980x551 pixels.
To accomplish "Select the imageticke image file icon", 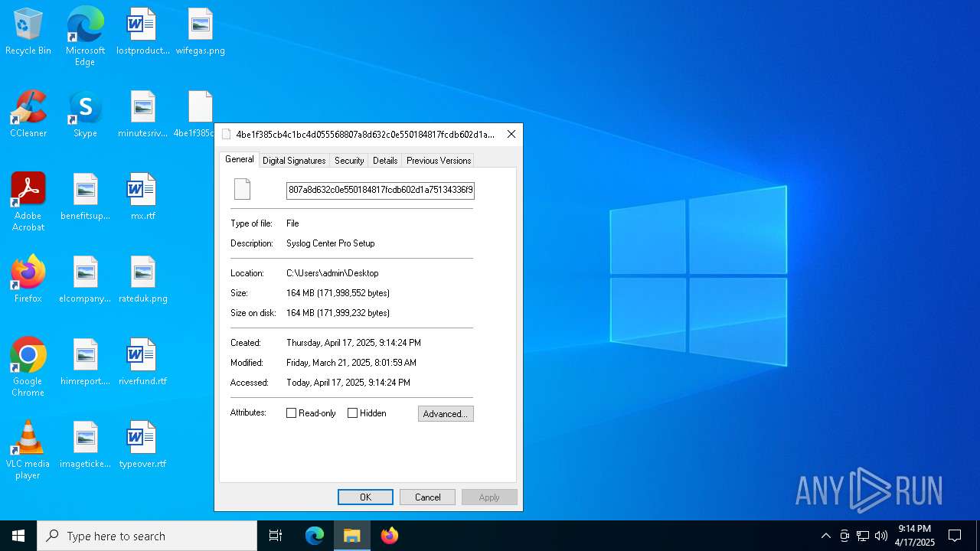I will point(85,445).
